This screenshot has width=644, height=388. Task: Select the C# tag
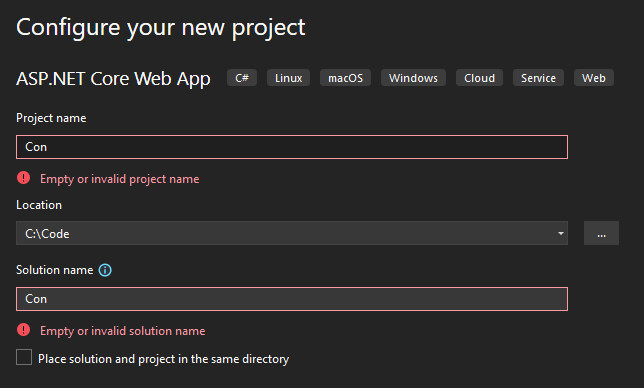pyautogui.click(x=242, y=78)
